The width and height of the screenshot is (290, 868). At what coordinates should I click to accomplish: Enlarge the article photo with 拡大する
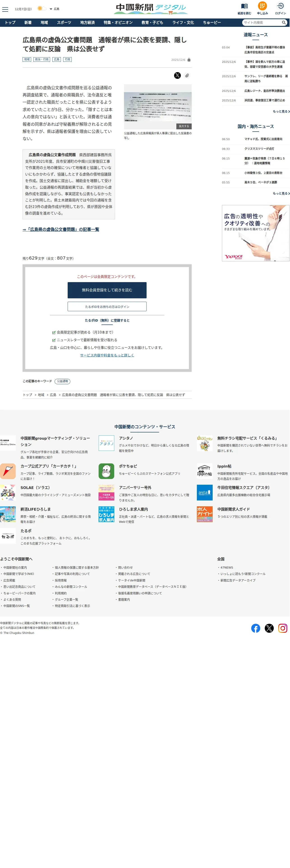tap(184, 126)
